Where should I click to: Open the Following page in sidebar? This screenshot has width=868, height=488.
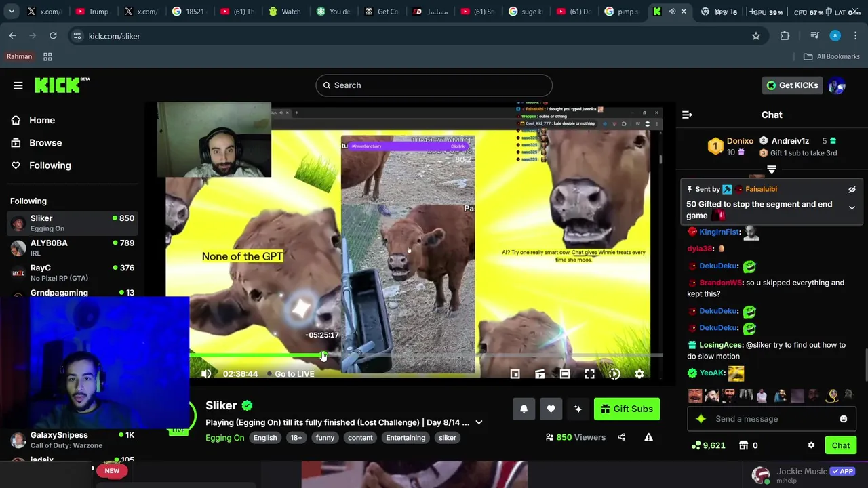[x=50, y=165]
